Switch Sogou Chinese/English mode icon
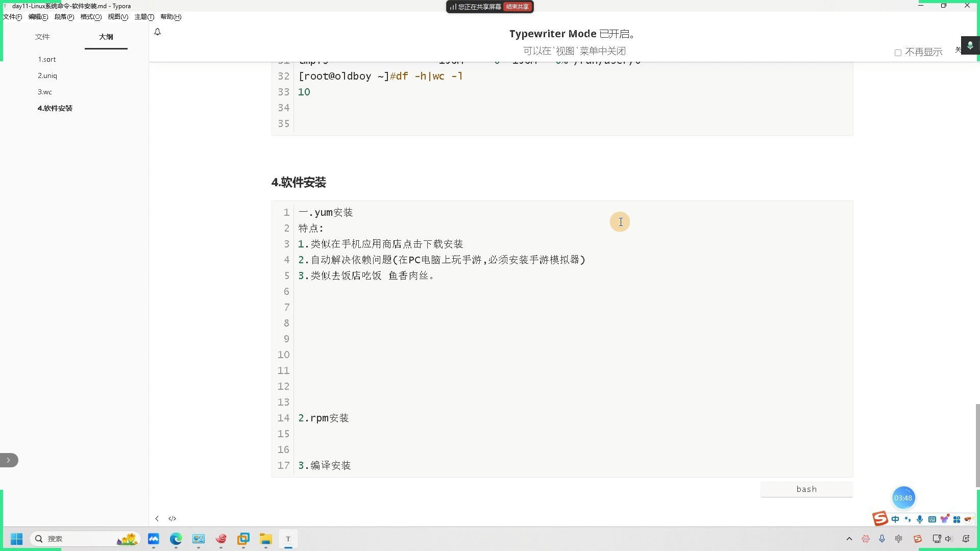Viewport: 980px width, 551px height. tap(895, 519)
